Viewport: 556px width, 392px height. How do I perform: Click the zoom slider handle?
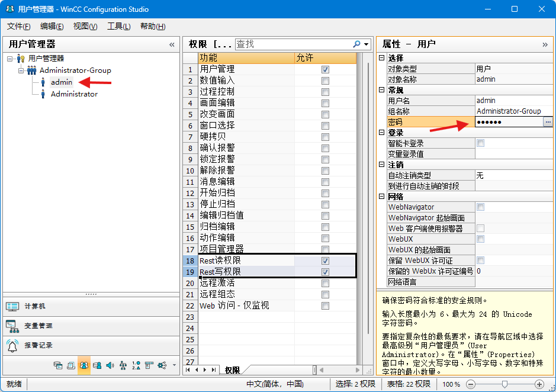(x=504, y=384)
